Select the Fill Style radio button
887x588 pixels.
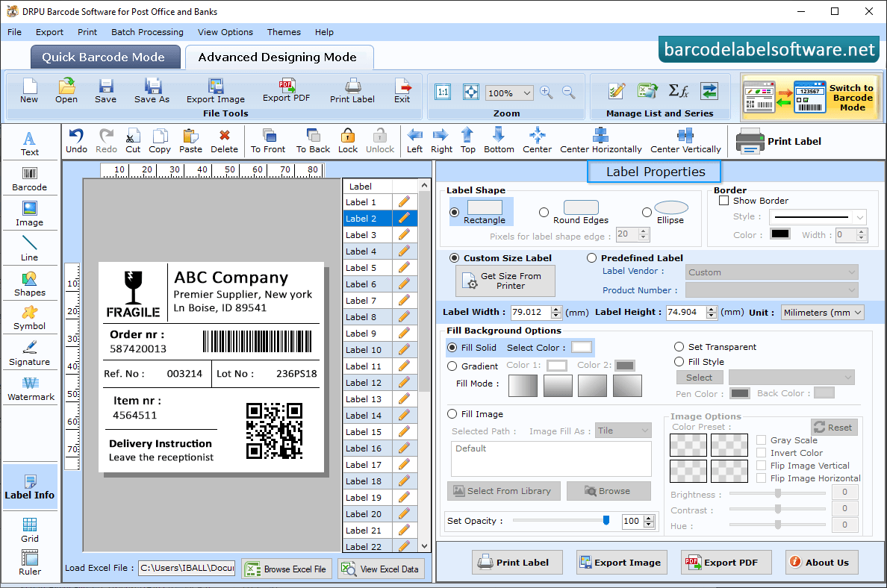(x=679, y=361)
